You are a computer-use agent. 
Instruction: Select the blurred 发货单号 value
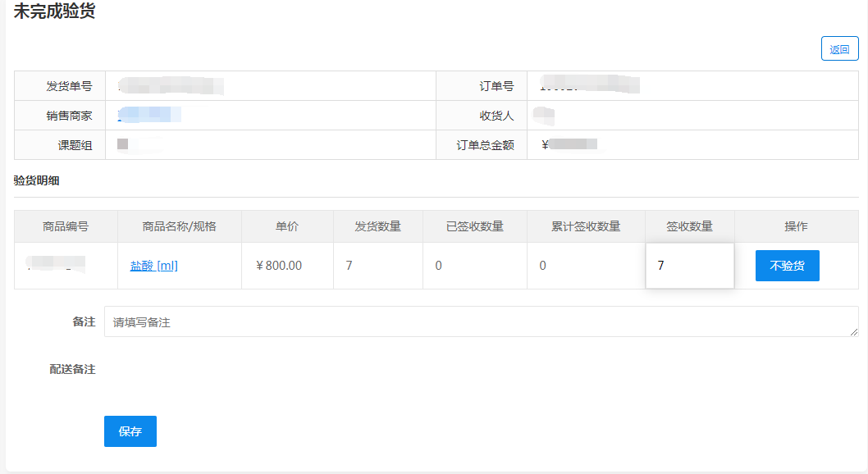[171, 85]
